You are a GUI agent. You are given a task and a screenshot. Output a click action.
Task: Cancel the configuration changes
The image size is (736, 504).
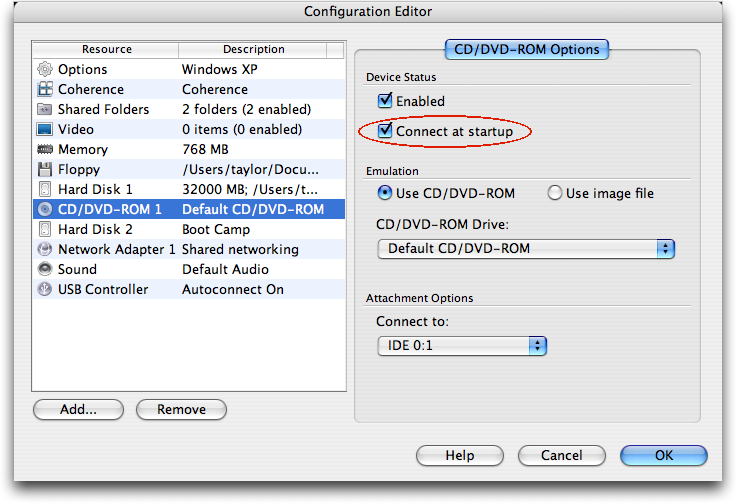(x=561, y=456)
